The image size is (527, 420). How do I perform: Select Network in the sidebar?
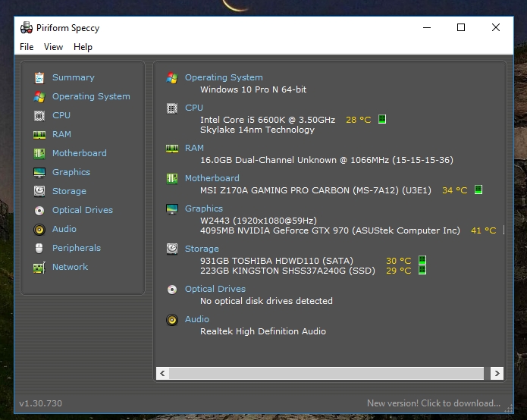tap(70, 267)
